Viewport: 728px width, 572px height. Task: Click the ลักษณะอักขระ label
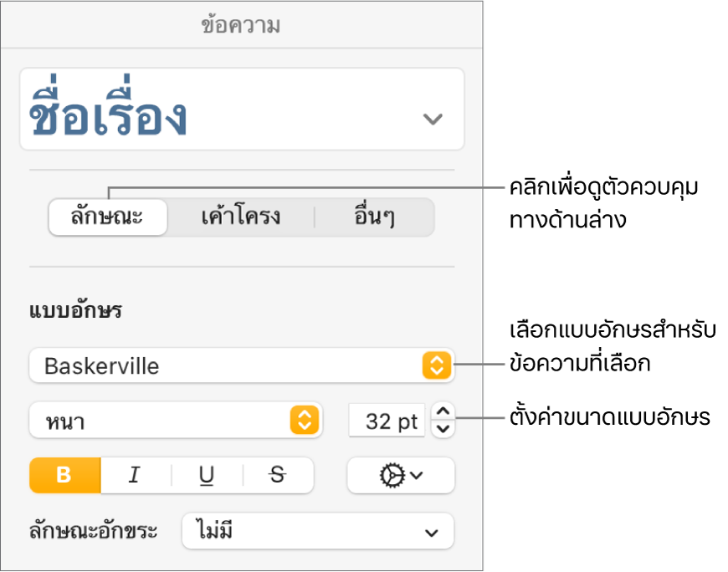94,531
